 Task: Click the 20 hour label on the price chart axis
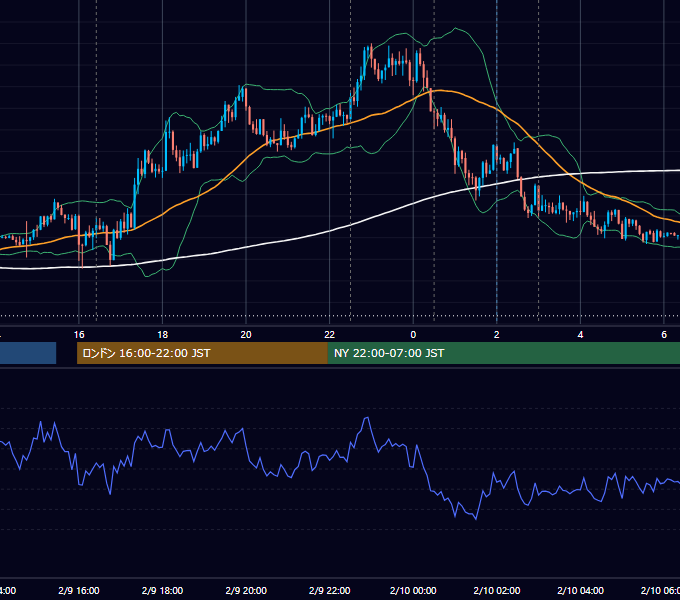tap(246, 335)
